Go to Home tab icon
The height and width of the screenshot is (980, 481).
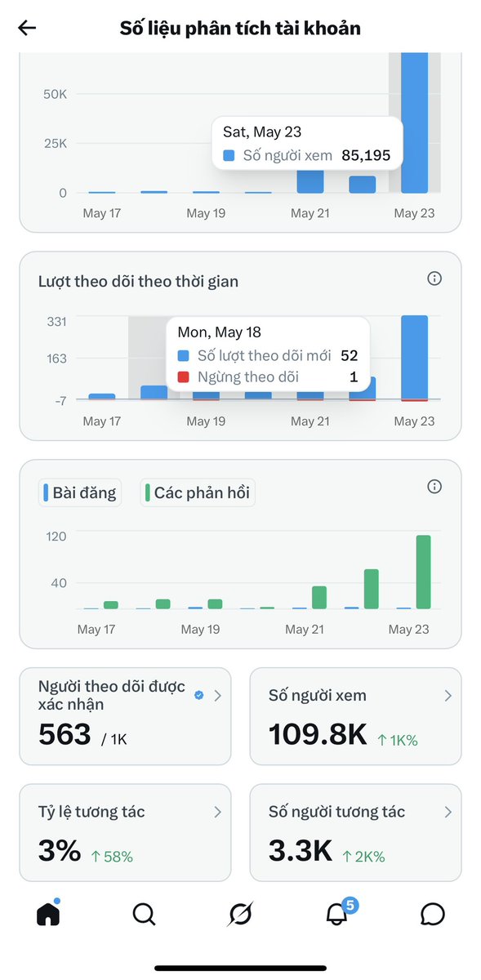tap(48, 913)
